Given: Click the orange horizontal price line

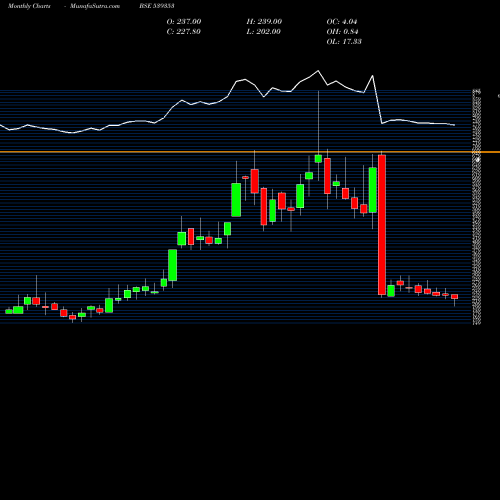Looking at the screenshot, I should [x=250, y=152].
